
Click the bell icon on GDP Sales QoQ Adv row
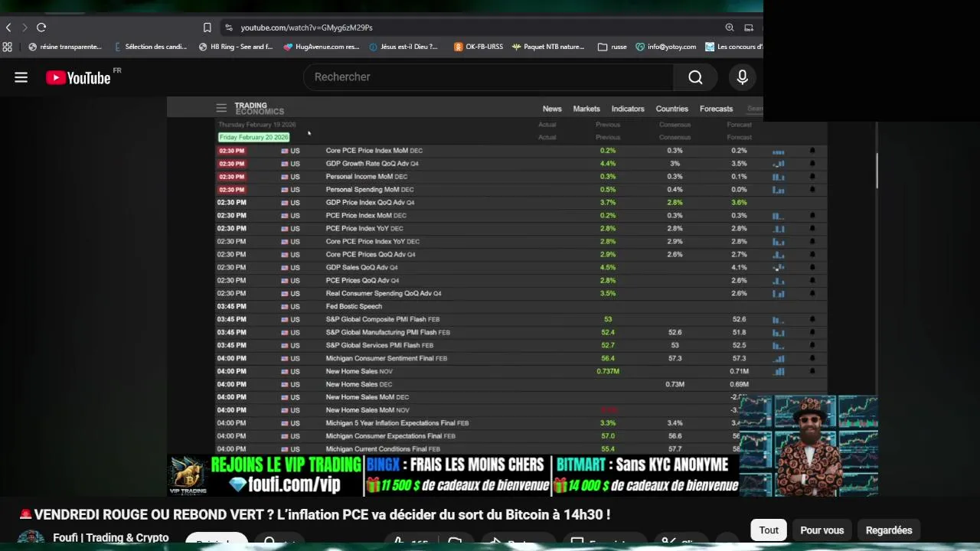[x=812, y=268]
